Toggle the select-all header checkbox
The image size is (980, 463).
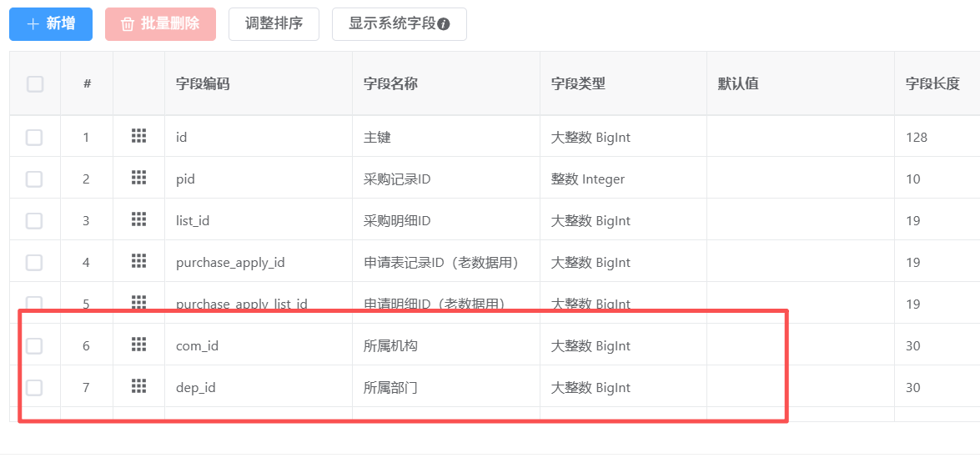click(x=35, y=83)
